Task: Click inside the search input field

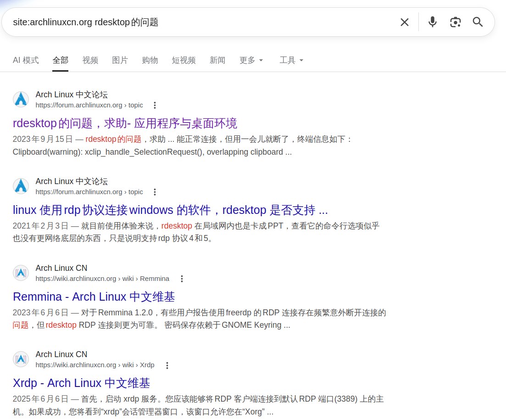Action: pos(183,22)
